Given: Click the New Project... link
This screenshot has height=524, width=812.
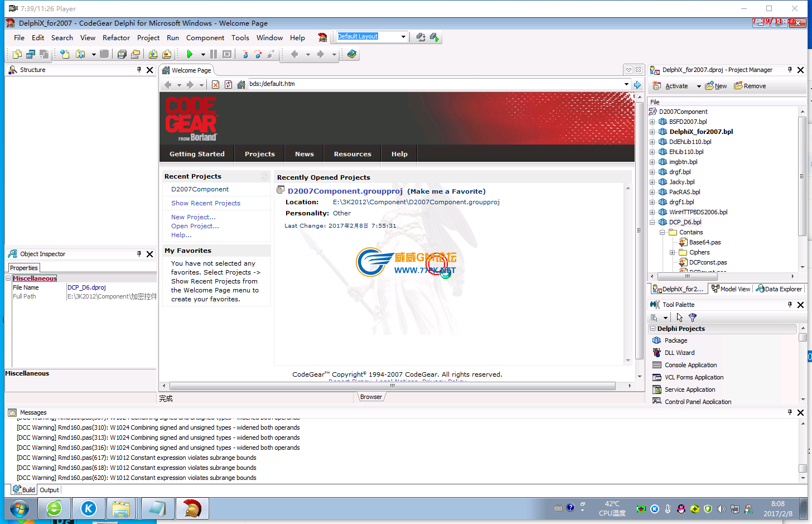Looking at the screenshot, I should coord(193,217).
